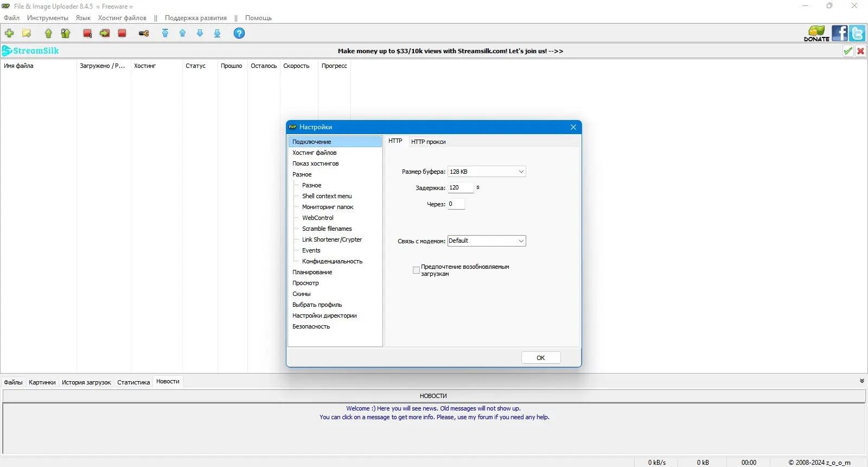Collapse the bottom panel with the double chevron

[862, 381]
